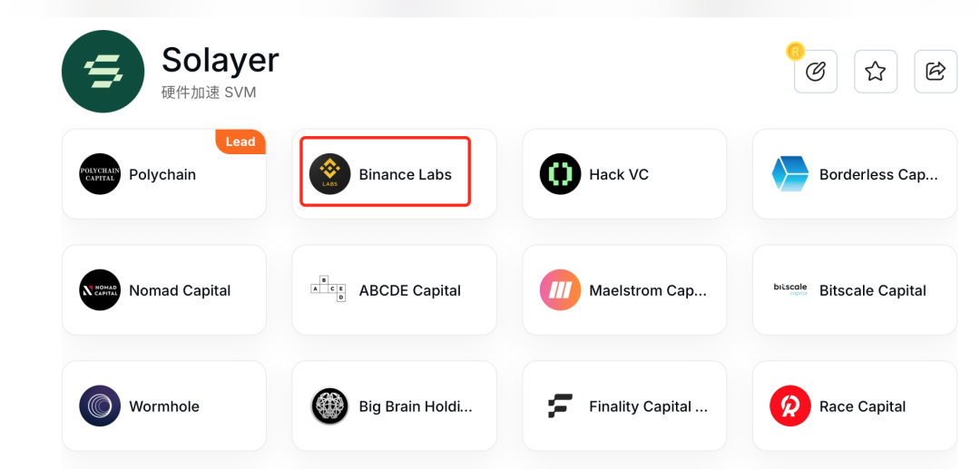Image resolution: width=980 pixels, height=469 pixels.
Task: Open the Bitscale Capital investor card
Action: click(854, 290)
